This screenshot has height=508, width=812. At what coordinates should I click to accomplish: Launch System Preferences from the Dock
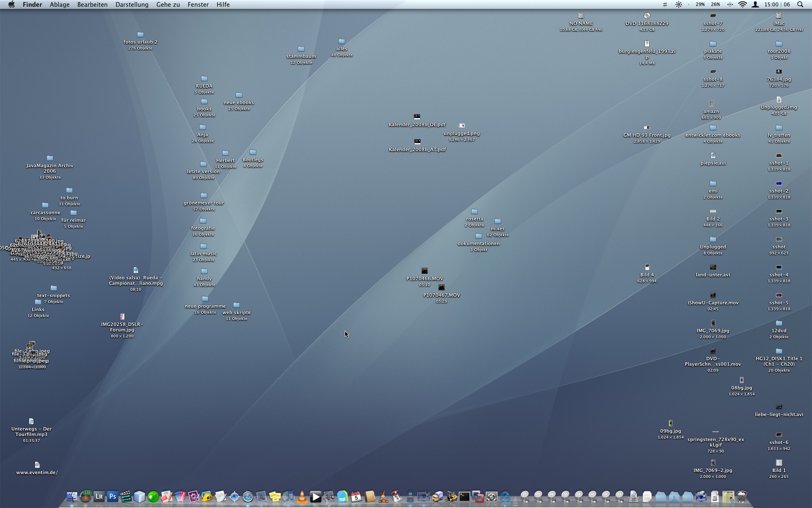pyautogui.click(x=491, y=497)
